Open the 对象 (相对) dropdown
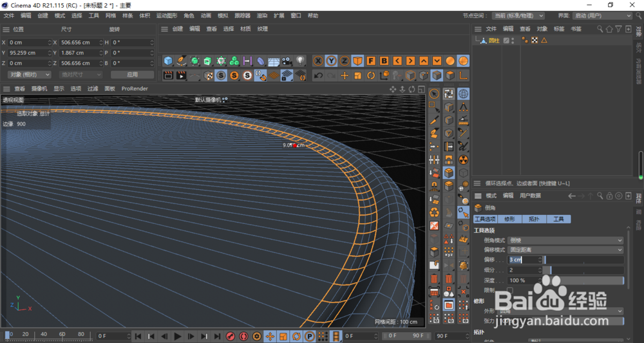The width and height of the screenshot is (644, 343). click(x=29, y=75)
